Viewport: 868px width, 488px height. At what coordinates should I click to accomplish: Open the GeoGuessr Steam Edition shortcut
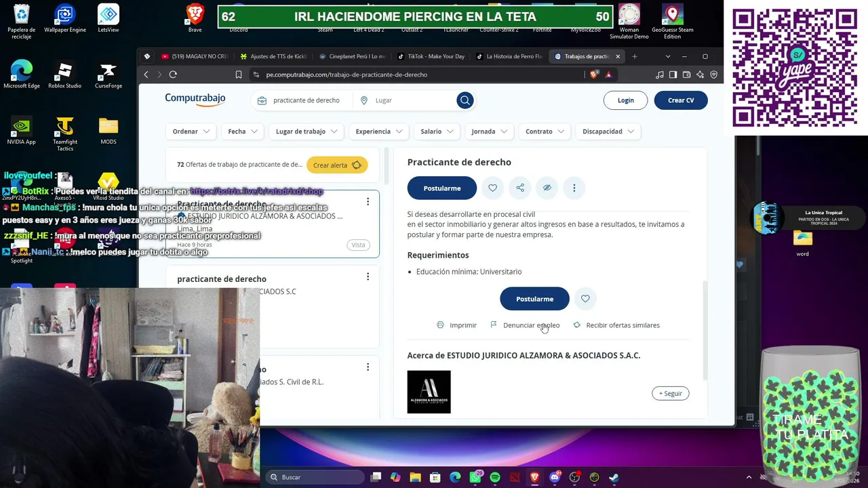[673, 20]
